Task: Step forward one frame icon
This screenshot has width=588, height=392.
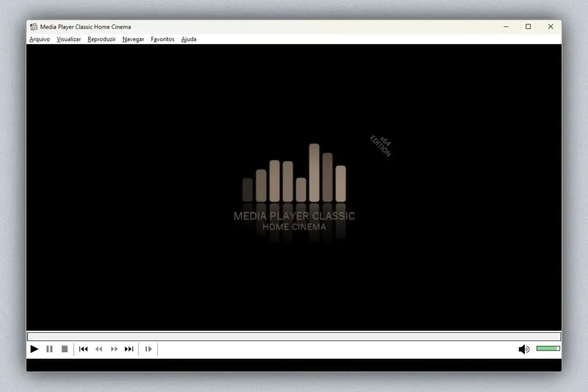Action: (x=149, y=349)
